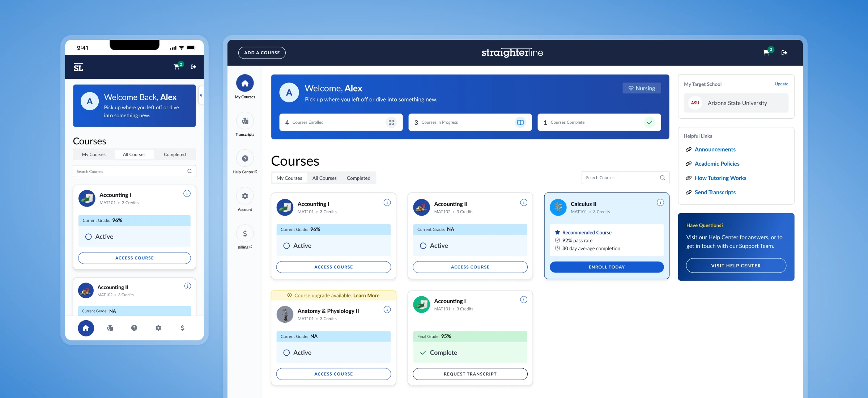Tap settings gear in mobile bottom navigation
This screenshot has height=398, width=868.
158,328
